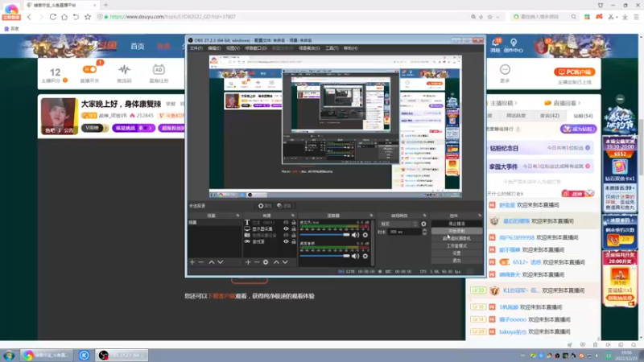Mute the desktop audio speaker icon

click(355, 256)
